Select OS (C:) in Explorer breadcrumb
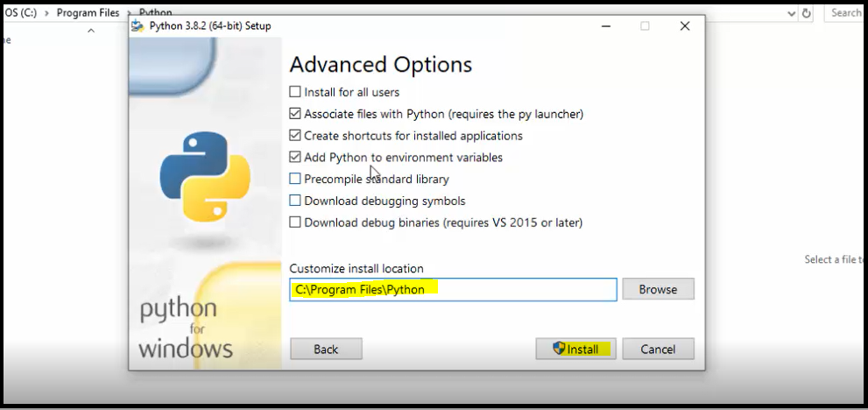The height and width of the screenshot is (410, 868). click(20, 13)
